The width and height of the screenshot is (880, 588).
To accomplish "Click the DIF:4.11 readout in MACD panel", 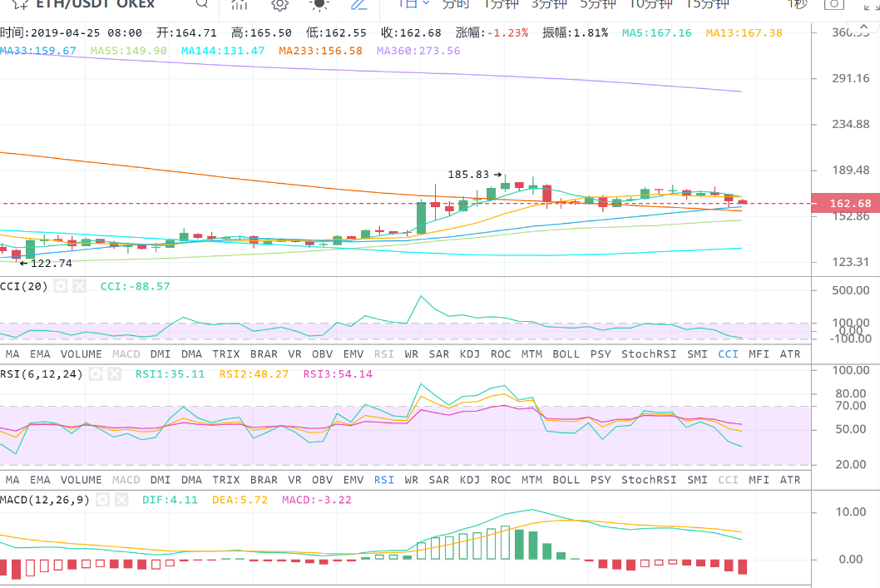I will click(170, 499).
